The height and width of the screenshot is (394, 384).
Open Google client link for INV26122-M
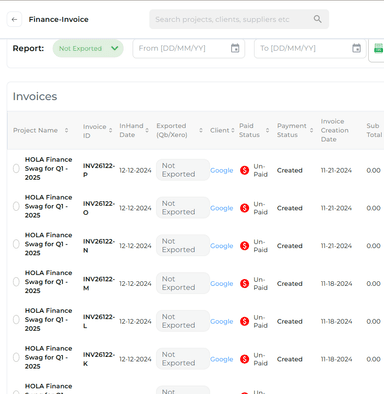(x=222, y=284)
